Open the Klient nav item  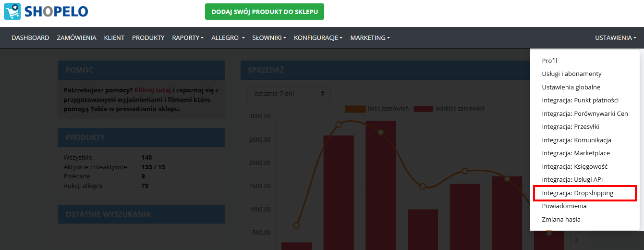114,37
